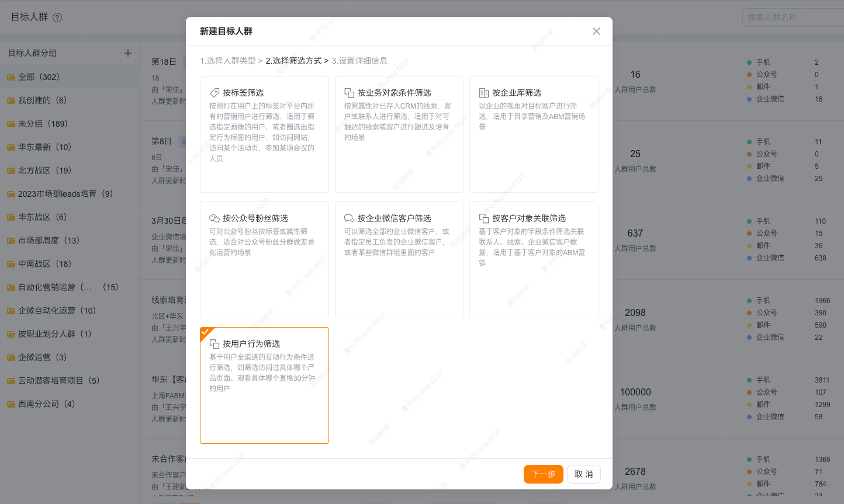844x504 pixels.
Task: Open the 我创建的 (6) group
Action: [x=70, y=100]
